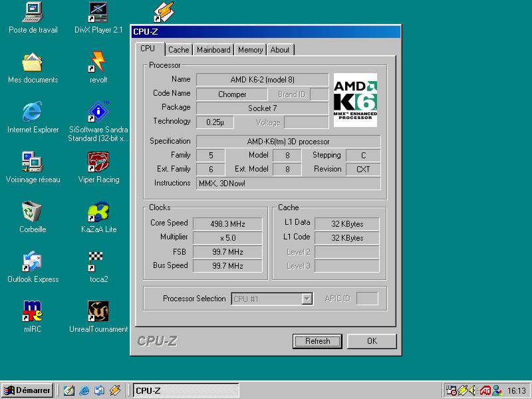The height and width of the screenshot is (399, 532).
Task: Click the FSB '99.7 MHz' value
Action: 227,252
